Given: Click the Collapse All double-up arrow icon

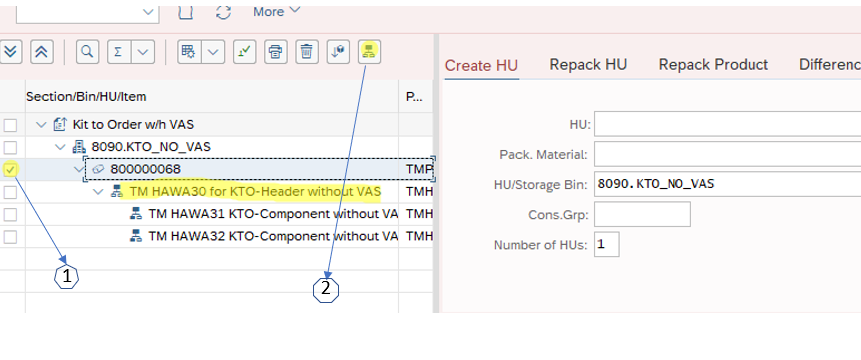Looking at the screenshot, I should pyautogui.click(x=41, y=52).
